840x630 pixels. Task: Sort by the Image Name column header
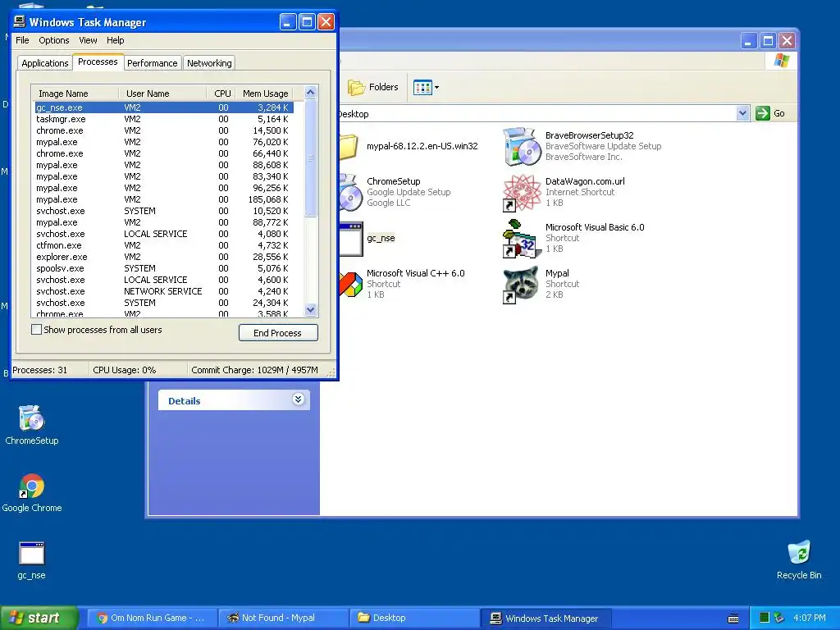75,94
